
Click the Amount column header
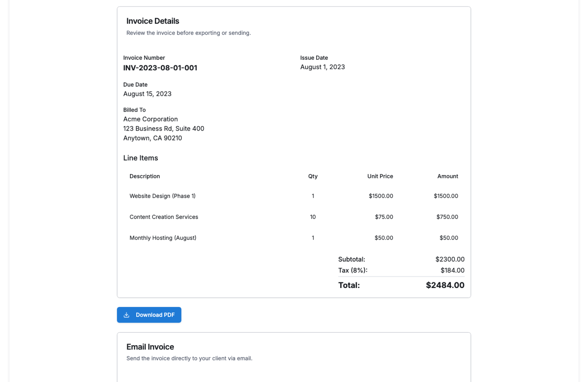[447, 176]
